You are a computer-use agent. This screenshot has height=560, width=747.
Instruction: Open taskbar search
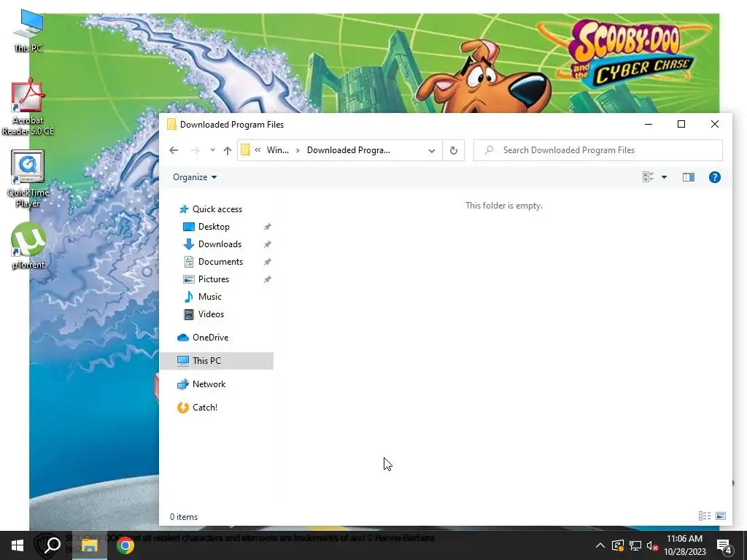pos(53,545)
